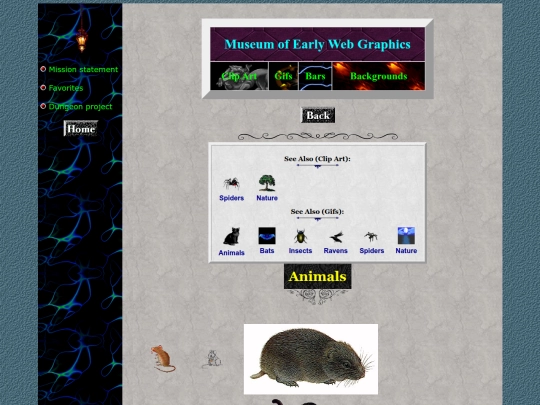
Task: Click the small gray mouse clip art
Action: pos(212,359)
